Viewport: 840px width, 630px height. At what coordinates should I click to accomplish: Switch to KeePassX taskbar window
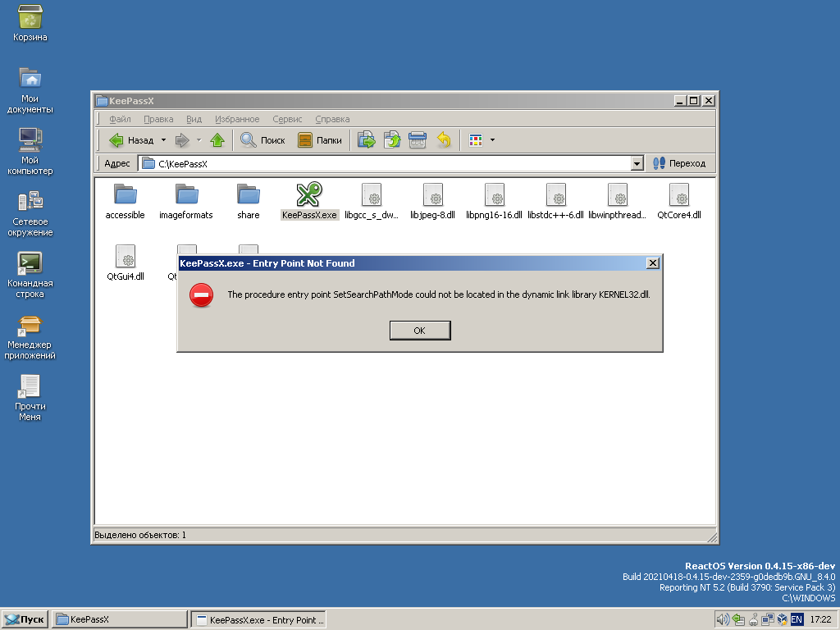[x=120, y=619]
